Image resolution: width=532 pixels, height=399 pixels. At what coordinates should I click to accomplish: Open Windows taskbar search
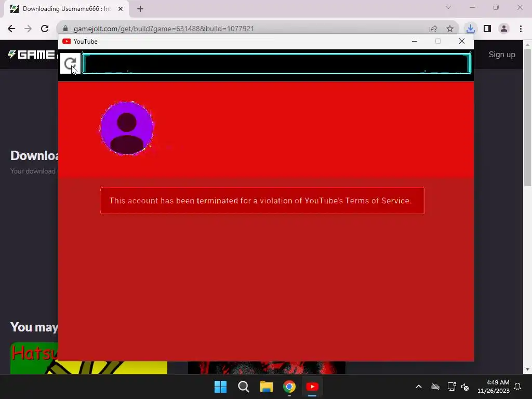pos(244,387)
